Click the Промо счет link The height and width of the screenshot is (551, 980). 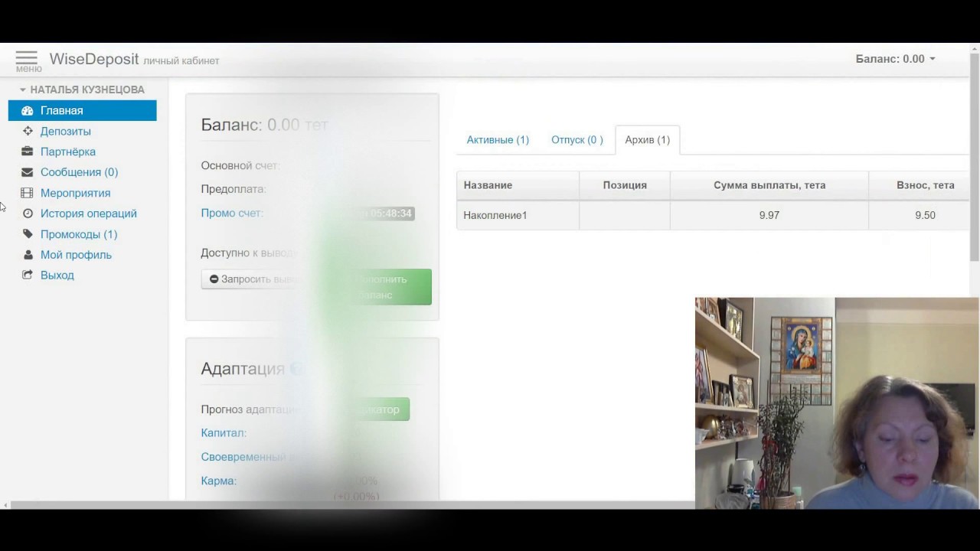[232, 213]
